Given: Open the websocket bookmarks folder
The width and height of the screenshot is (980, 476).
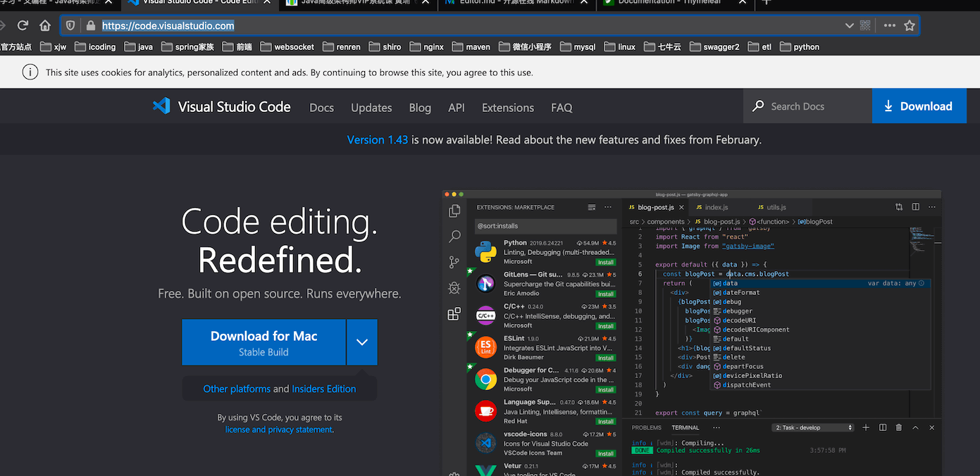Looking at the screenshot, I should click(287, 47).
